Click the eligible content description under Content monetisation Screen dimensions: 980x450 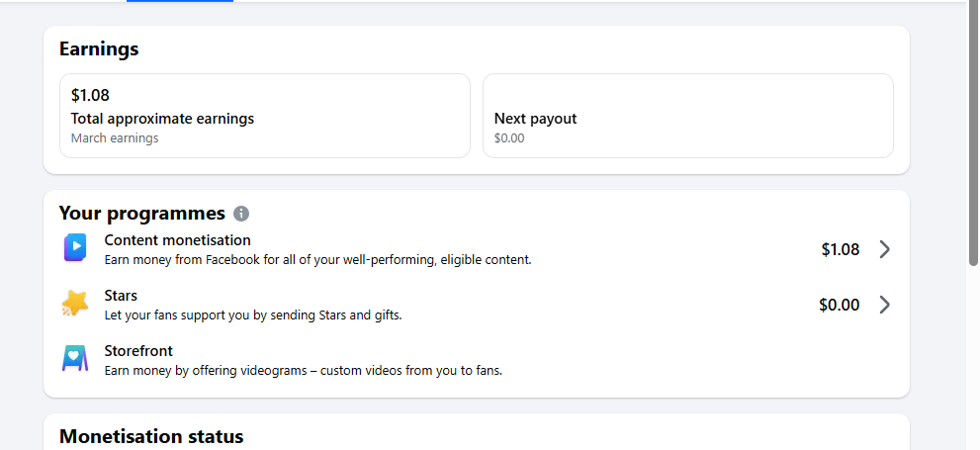[317, 260]
